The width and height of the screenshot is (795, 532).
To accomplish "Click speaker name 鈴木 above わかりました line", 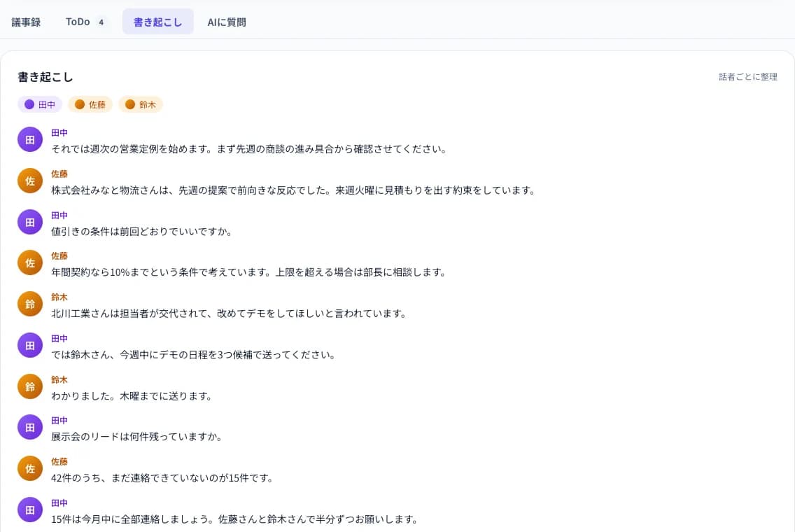I will pos(59,380).
